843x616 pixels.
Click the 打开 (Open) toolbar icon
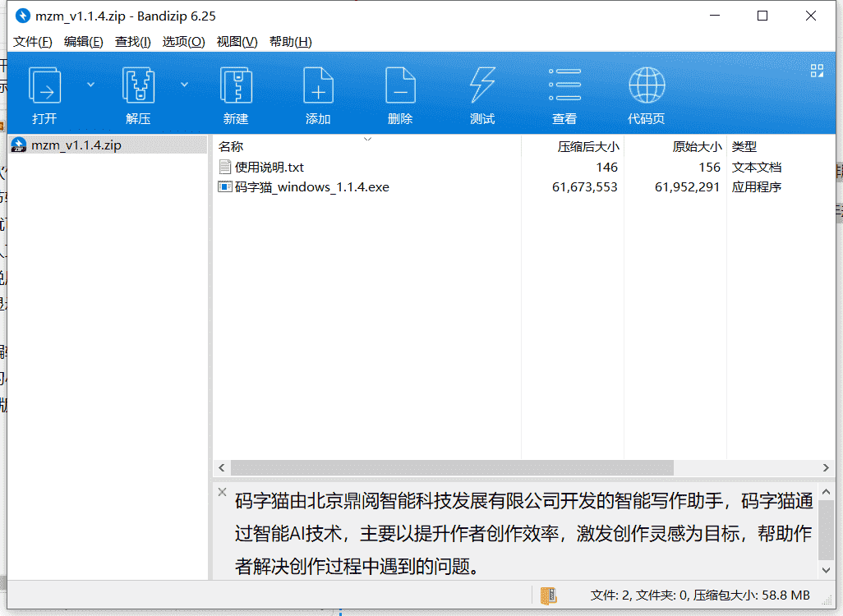point(44,85)
